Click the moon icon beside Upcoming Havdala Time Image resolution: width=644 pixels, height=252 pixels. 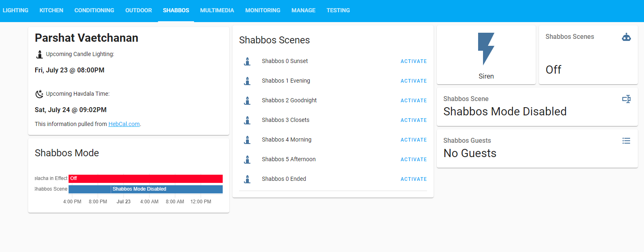[39, 94]
